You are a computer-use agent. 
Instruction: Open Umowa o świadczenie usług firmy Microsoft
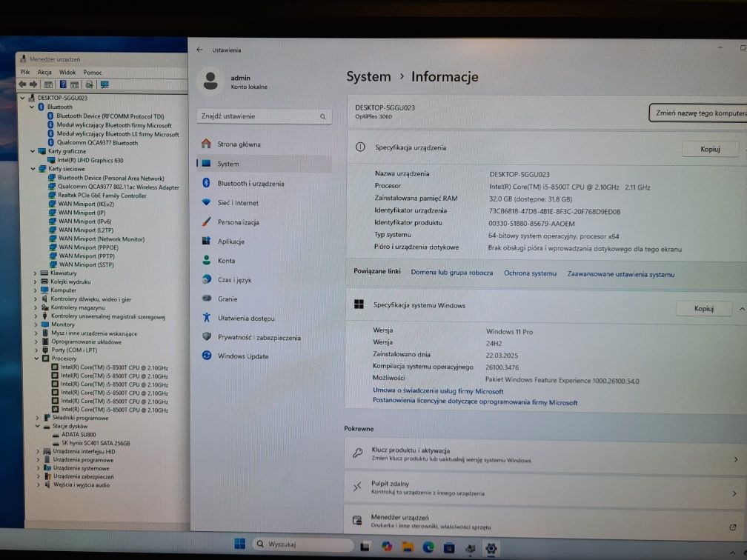(438, 391)
